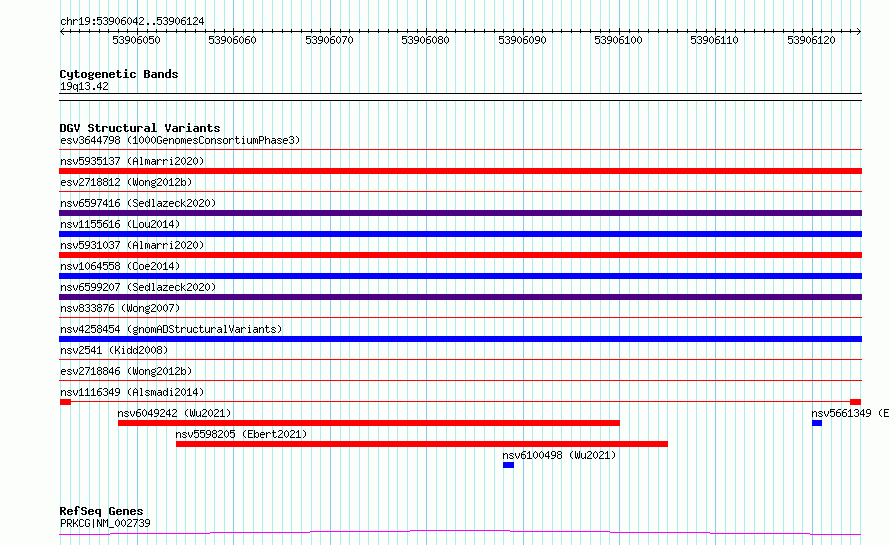Select the red nsv5598205 variant bar
The image size is (890, 545).
pos(422,444)
